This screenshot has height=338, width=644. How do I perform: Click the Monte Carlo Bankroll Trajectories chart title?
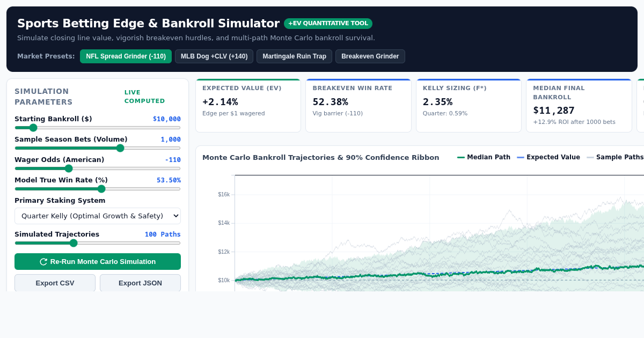pyautogui.click(x=320, y=157)
